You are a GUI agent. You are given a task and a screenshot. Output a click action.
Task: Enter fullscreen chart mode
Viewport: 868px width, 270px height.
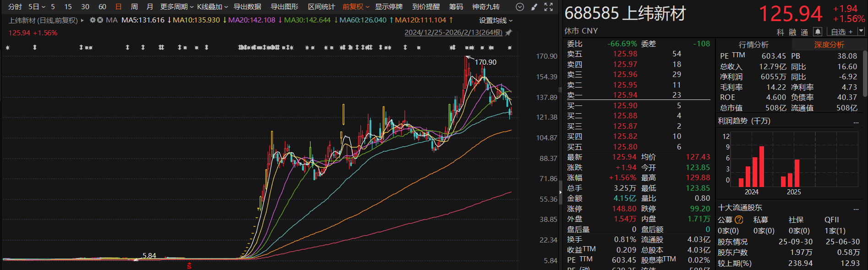548,7
